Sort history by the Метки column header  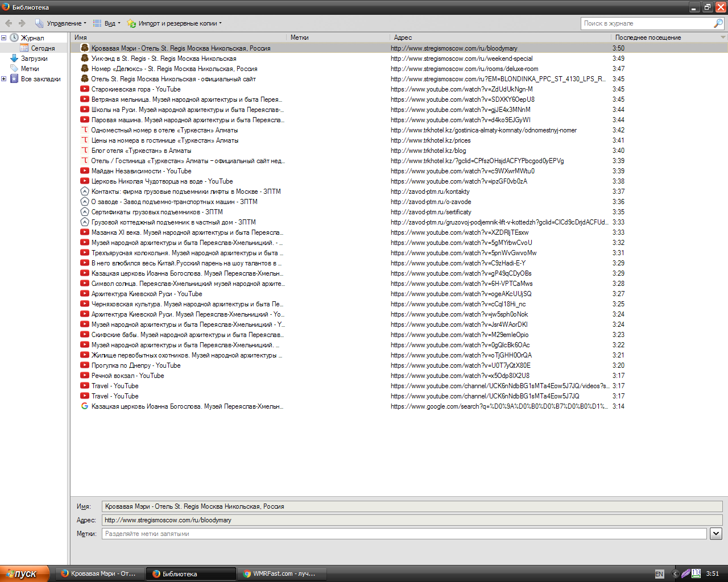pos(338,37)
